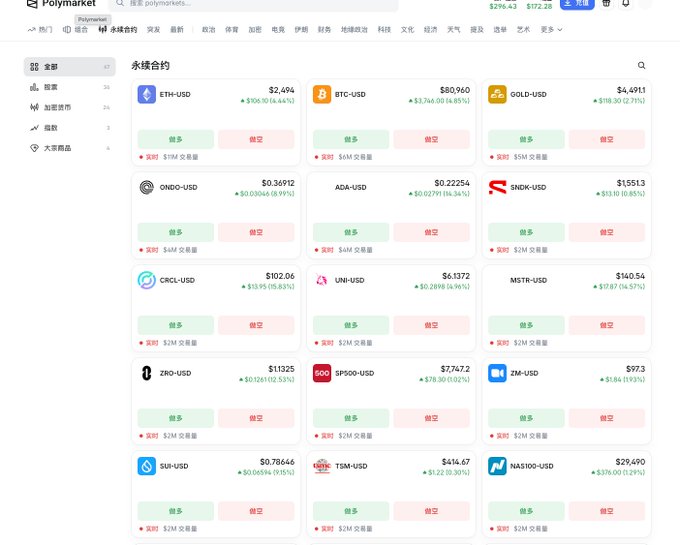Open the notifications bell
The height and width of the screenshot is (545, 680).
coord(626,3)
